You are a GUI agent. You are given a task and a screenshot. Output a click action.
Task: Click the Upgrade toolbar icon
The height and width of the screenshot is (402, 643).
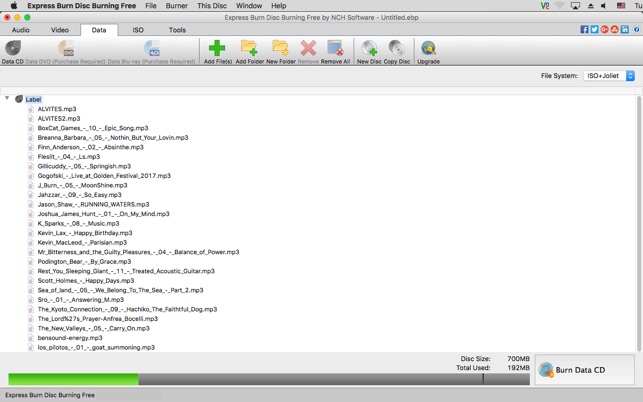tap(428, 51)
